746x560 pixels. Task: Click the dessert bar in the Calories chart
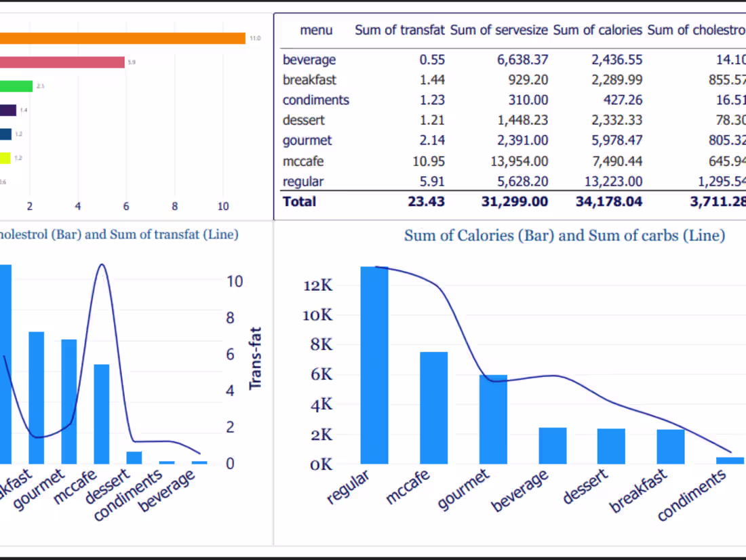[611, 446]
